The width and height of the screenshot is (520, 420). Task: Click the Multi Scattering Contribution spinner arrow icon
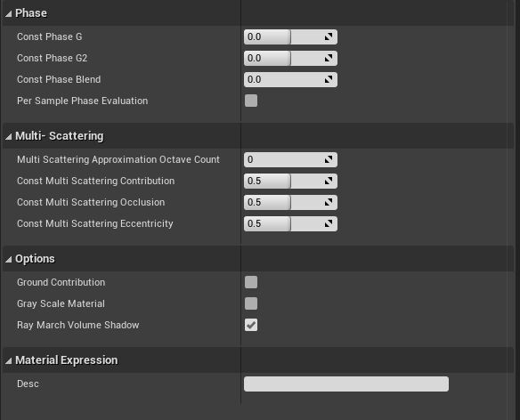pos(329,181)
